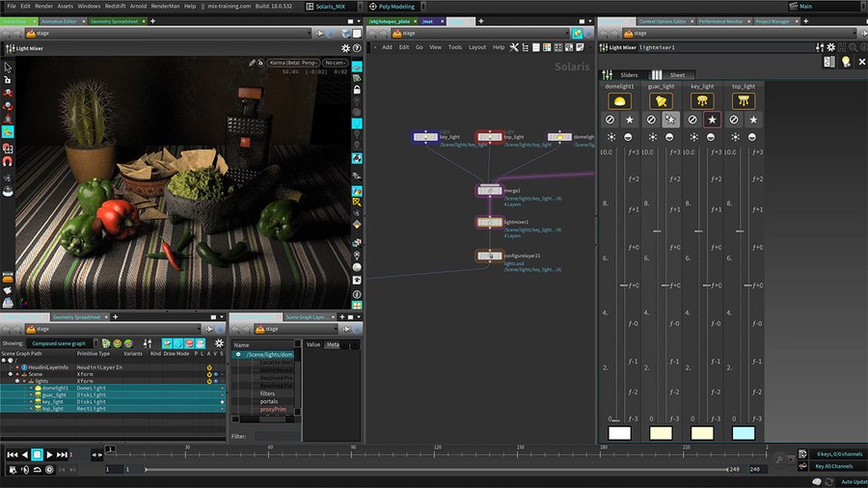Jump to last frame
This screenshot has width=868, height=488.
tap(62, 455)
